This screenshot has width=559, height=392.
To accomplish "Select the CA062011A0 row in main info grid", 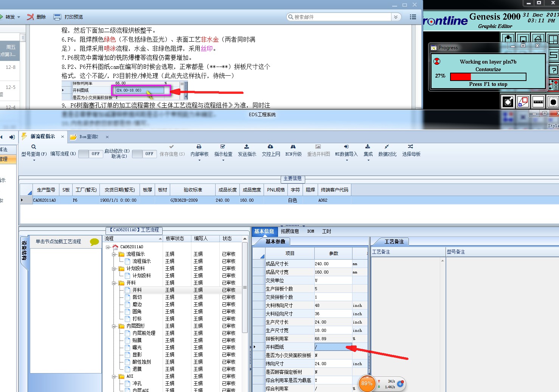I will click(289, 200).
